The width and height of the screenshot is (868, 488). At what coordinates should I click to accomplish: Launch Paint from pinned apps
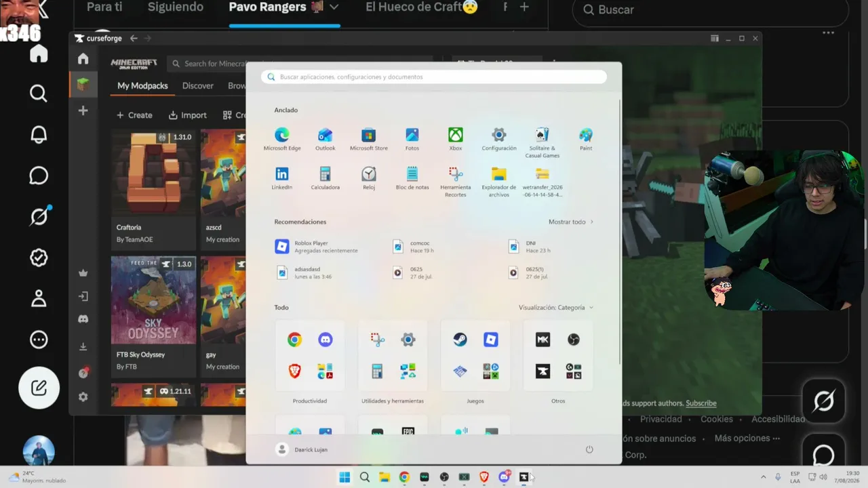(586, 139)
